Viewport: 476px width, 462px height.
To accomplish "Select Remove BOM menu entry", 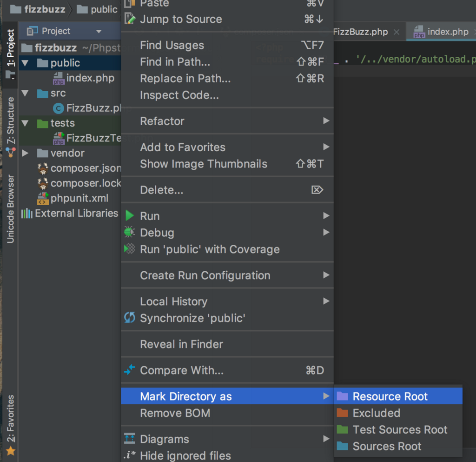I will 227,413.
